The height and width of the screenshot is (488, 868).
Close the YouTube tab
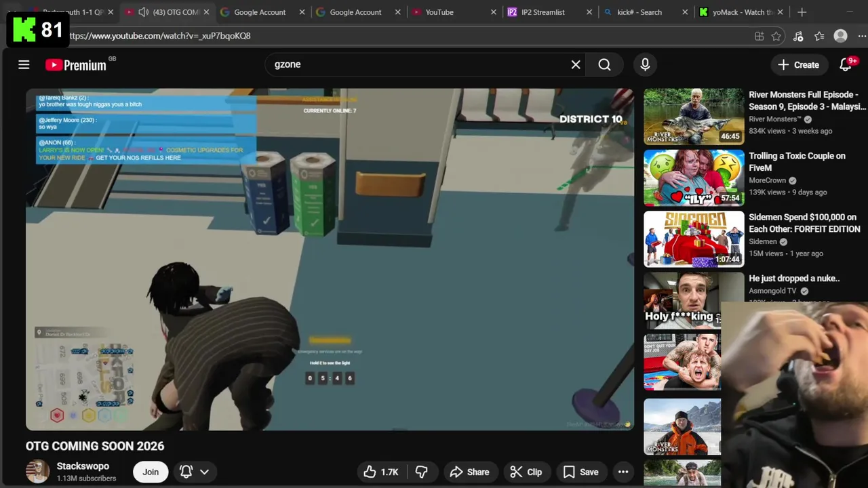point(494,12)
